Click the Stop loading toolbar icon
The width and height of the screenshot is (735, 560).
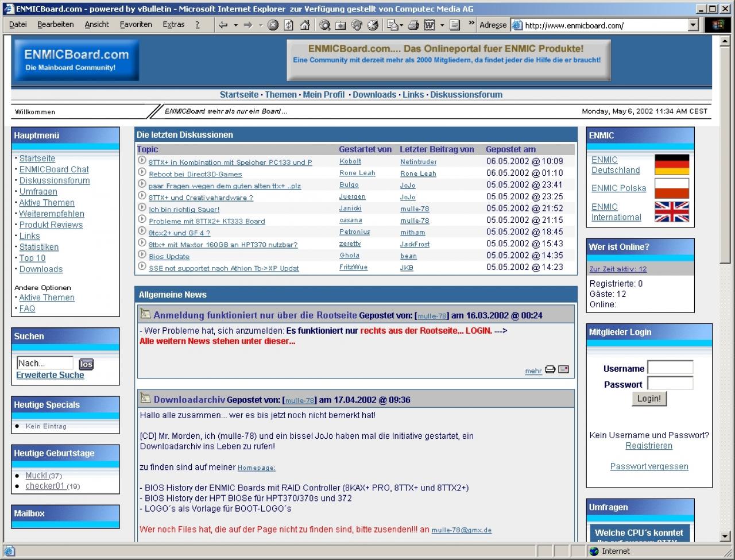coord(273,25)
